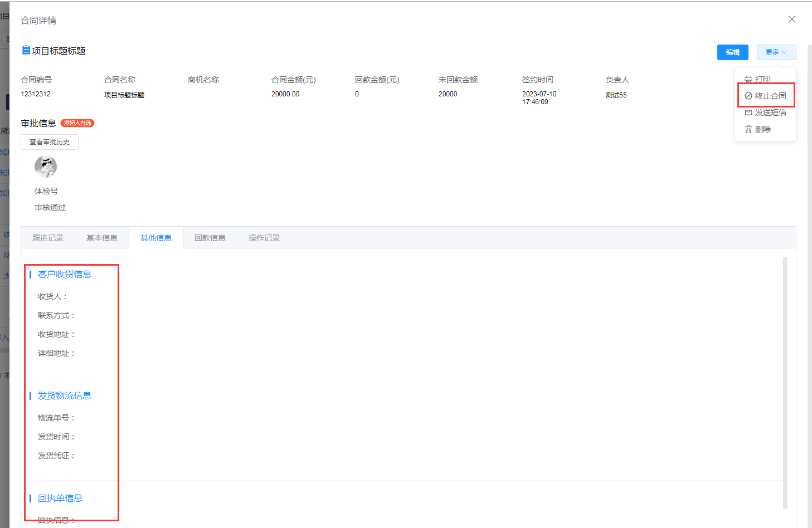Go to the 回款信息 tab
Image resolution: width=812 pixels, height=528 pixels.
(x=210, y=238)
